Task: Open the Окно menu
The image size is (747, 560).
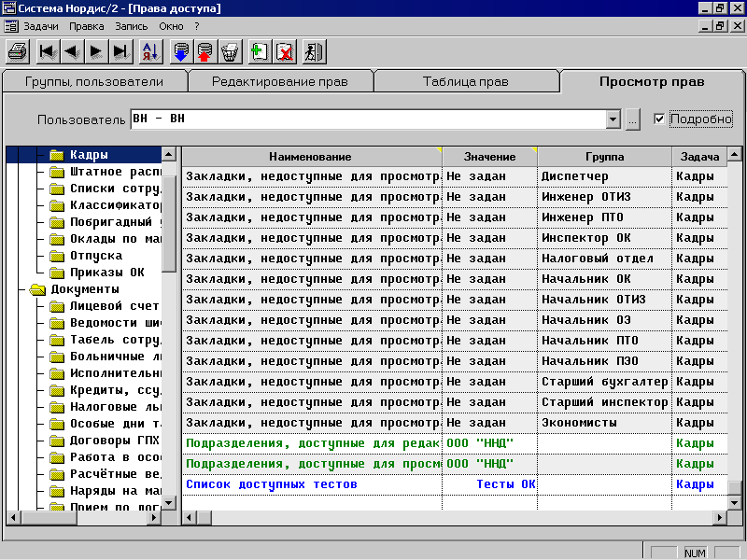Action: (171, 26)
